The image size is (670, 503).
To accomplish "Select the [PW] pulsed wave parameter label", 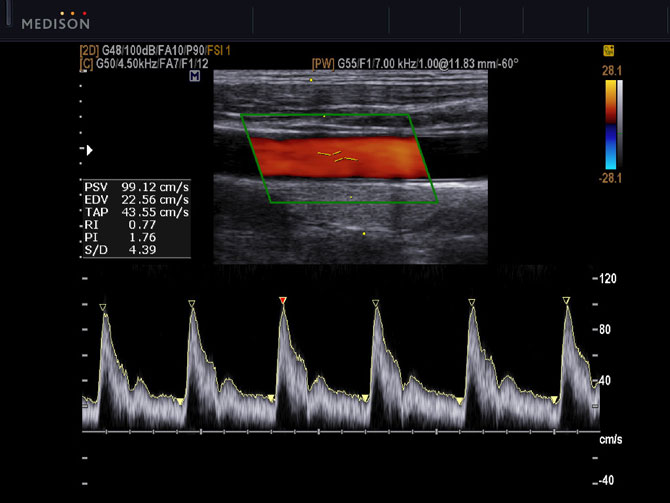I will 323,62.
